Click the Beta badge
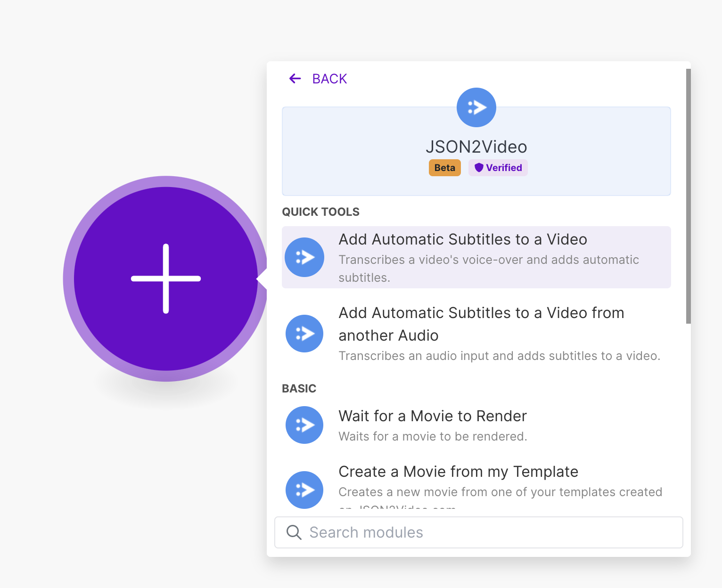The image size is (722, 588). point(445,168)
